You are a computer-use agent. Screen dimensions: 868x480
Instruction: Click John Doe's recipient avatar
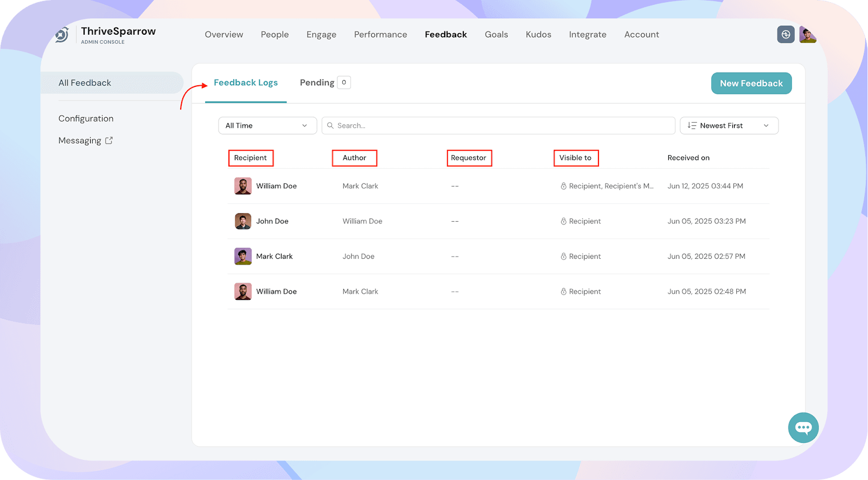(x=243, y=221)
